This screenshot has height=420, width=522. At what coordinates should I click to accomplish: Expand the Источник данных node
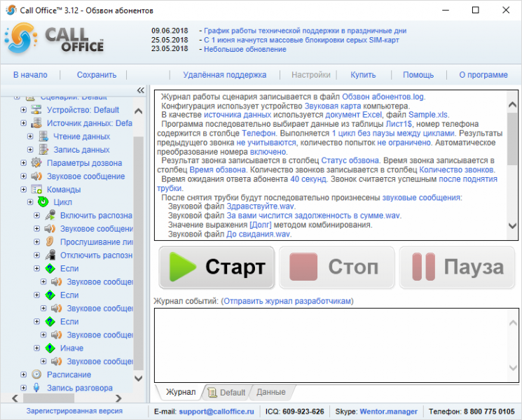coord(23,123)
